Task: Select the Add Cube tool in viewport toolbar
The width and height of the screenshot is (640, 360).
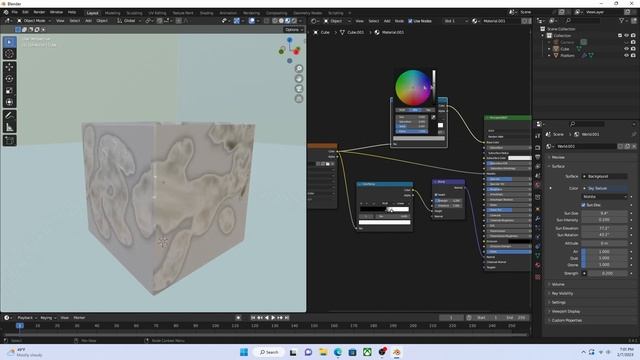Action: [9, 141]
